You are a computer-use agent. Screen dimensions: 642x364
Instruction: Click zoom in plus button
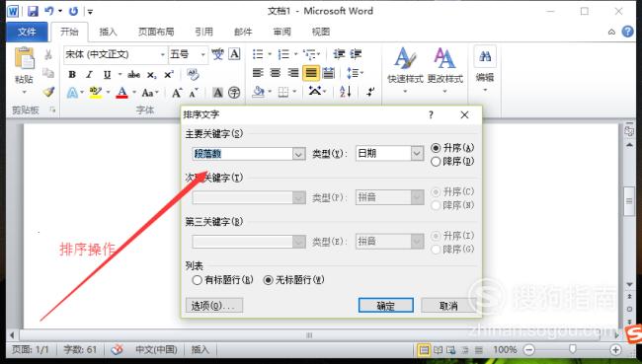(x=615, y=349)
